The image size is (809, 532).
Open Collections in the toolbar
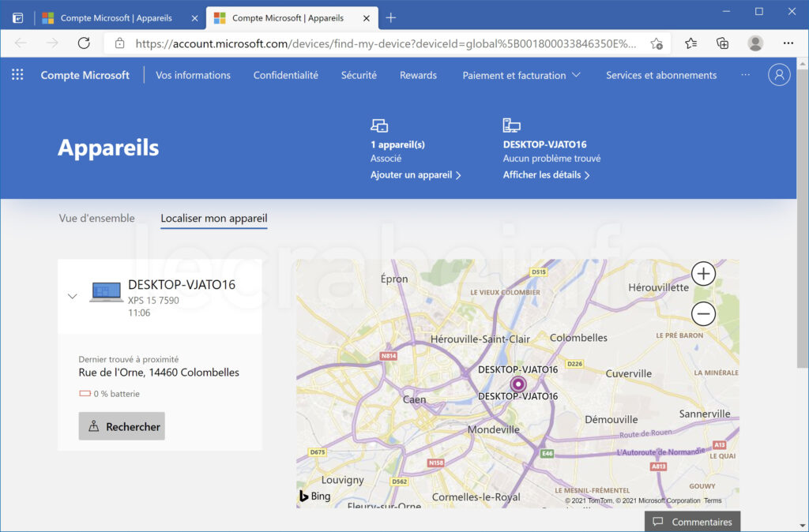(723, 43)
